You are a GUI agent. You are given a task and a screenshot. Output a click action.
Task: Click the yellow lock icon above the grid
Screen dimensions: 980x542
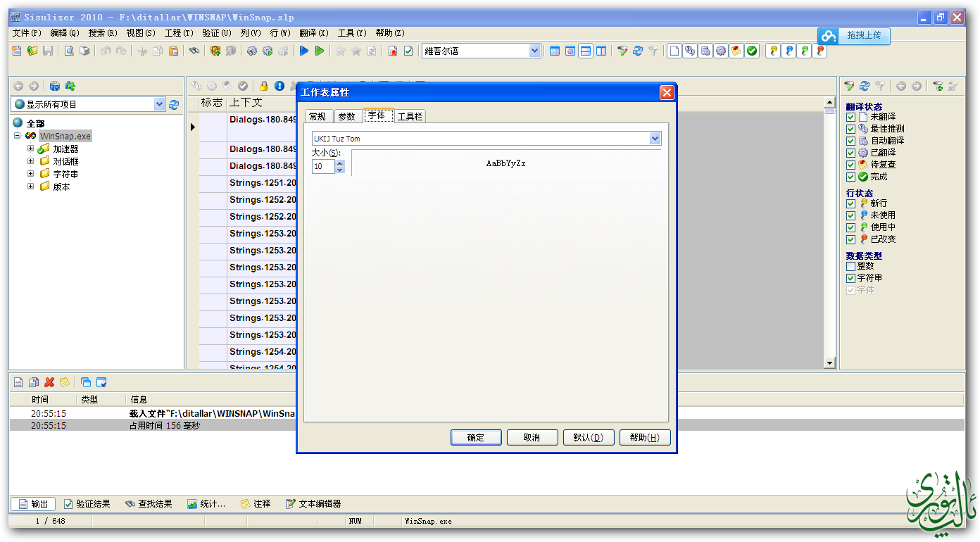pyautogui.click(x=264, y=86)
